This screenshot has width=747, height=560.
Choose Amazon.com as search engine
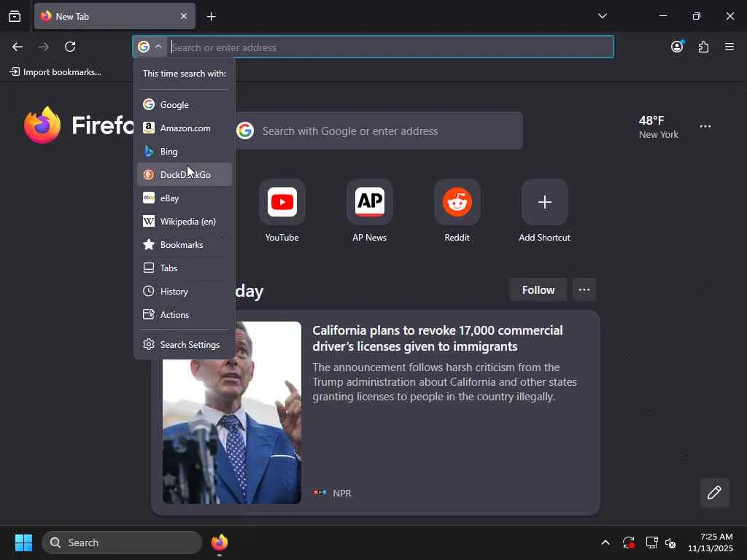tap(185, 128)
